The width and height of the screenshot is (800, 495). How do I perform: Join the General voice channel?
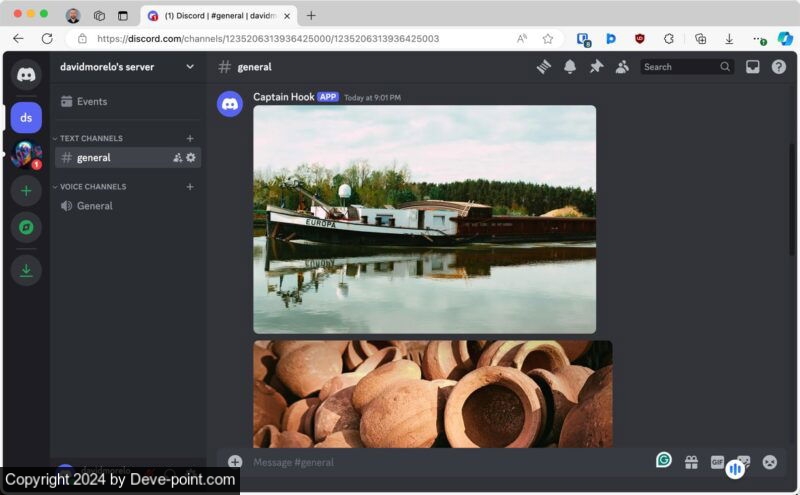(x=94, y=206)
